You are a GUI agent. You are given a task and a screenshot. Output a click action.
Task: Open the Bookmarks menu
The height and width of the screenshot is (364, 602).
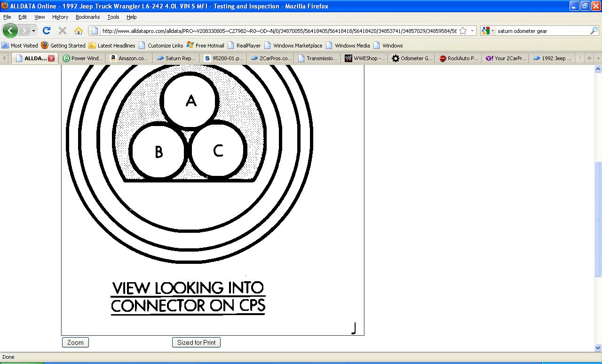tap(87, 17)
